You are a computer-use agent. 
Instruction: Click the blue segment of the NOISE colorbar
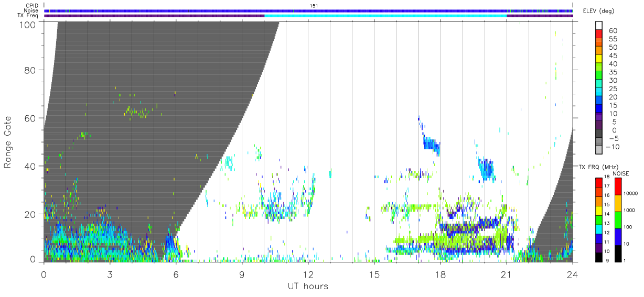click(x=617, y=236)
